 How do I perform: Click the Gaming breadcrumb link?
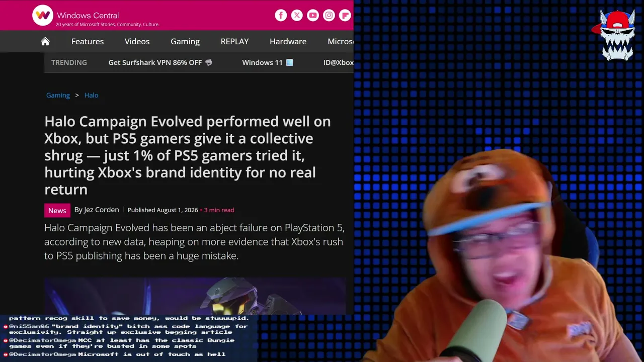pos(58,95)
